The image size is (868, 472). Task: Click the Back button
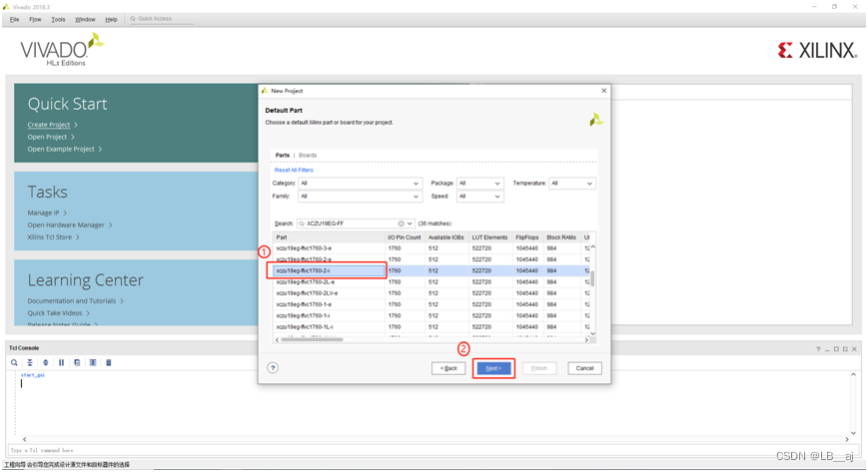[x=448, y=368]
